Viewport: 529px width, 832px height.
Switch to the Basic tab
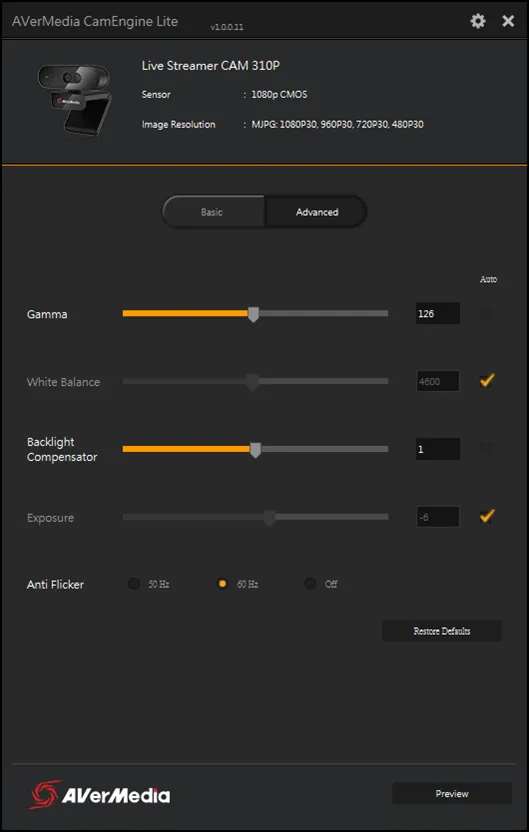(x=213, y=212)
